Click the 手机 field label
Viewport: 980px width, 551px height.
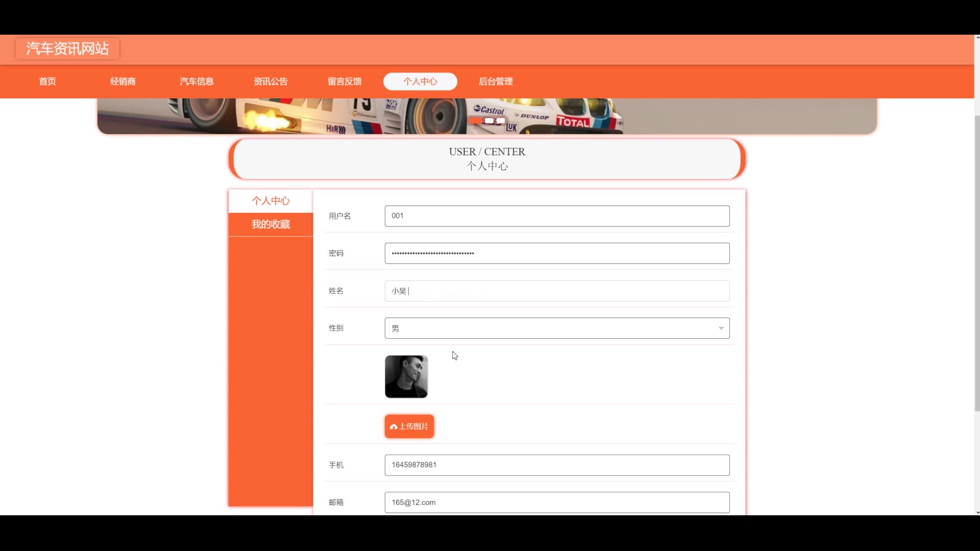336,465
